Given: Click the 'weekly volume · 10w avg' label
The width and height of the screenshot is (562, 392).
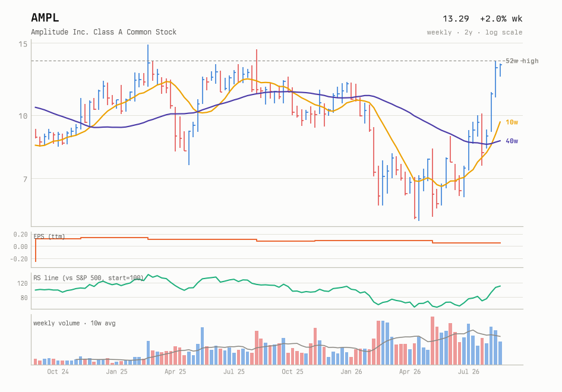Looking at the screenshot, I should coord(74,323).
